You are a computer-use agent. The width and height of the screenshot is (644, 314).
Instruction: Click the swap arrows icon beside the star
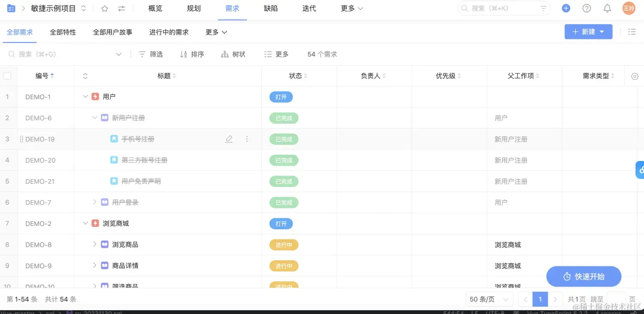point(122,9)
